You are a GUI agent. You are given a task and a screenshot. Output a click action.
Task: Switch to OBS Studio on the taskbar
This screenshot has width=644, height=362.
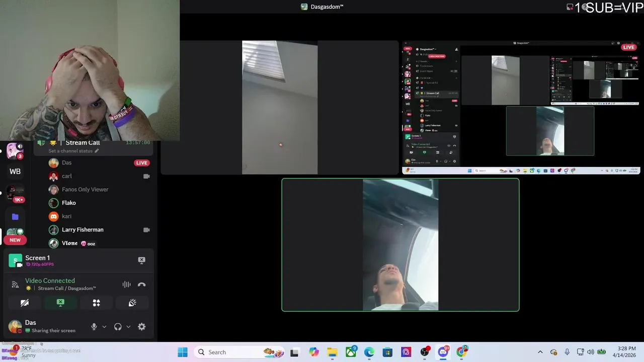pos(425,352)
